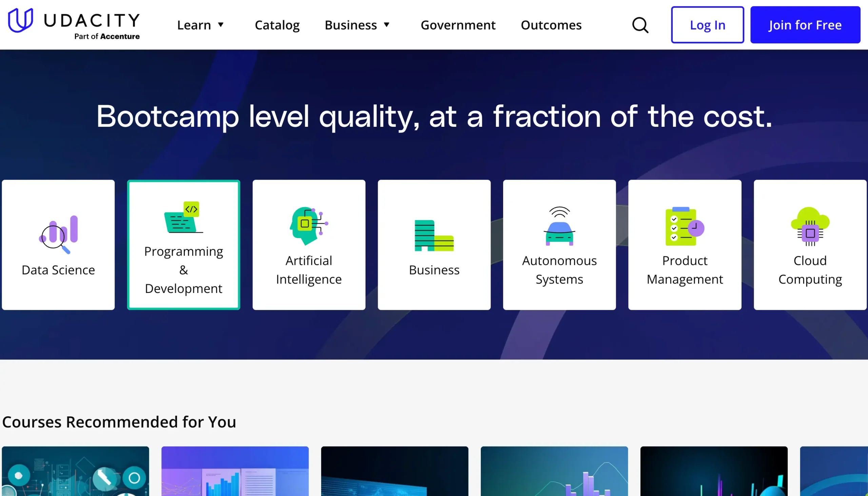Click the Business building icon

coord(434,235)
